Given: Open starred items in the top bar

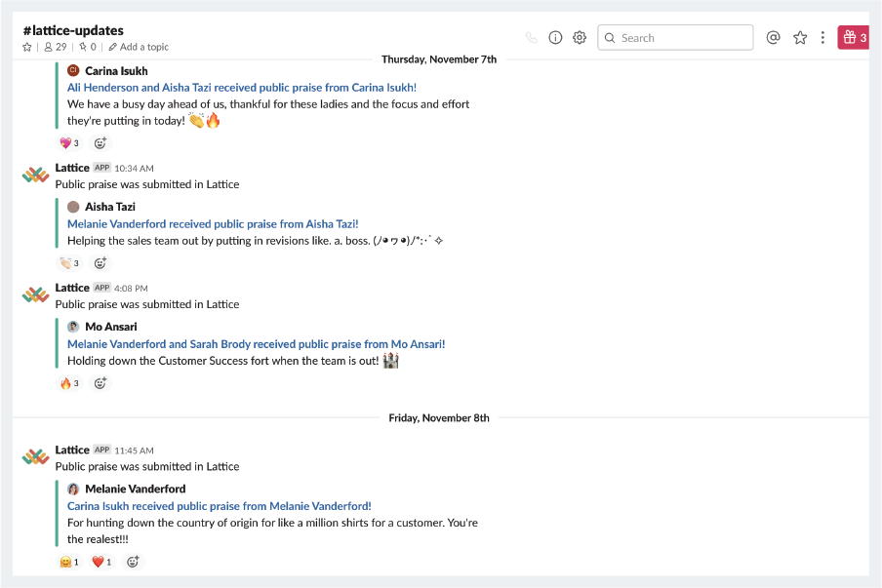Looking at the screenshot, I should [800, 38].
